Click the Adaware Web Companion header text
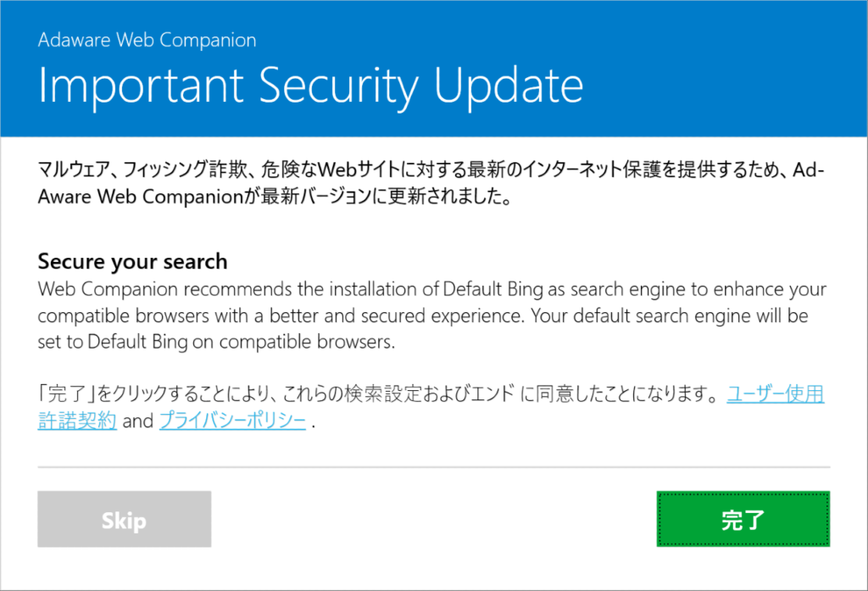868x591 pixels. (x=146, y=39)
